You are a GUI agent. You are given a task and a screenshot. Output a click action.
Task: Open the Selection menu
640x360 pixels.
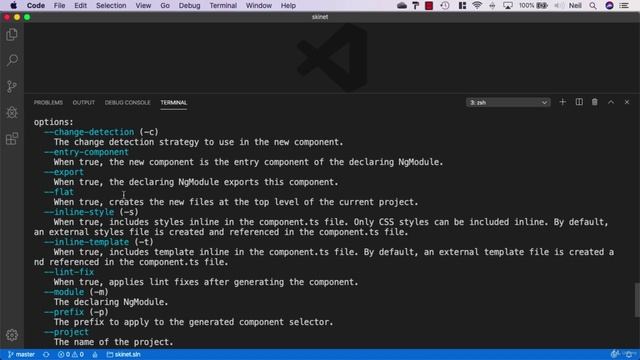tap(111, 5)
